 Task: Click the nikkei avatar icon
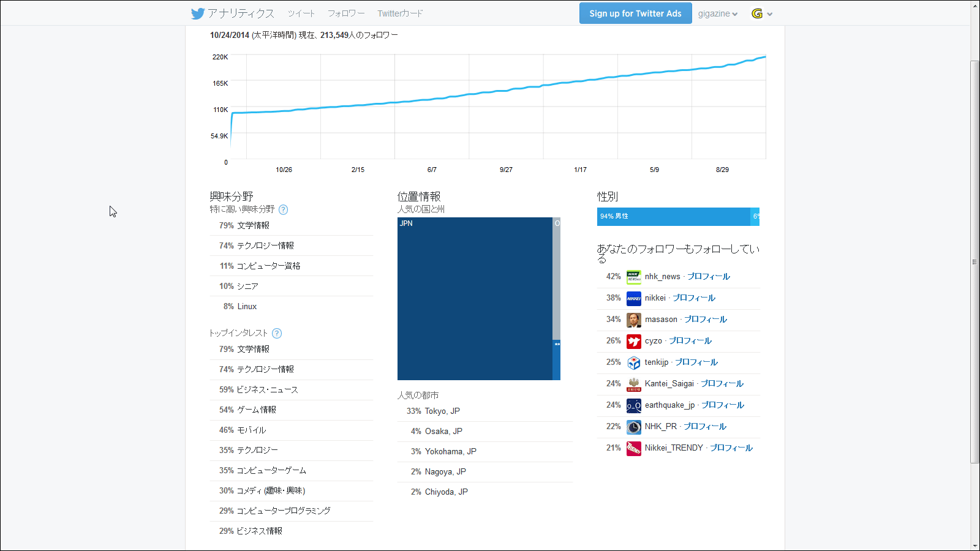(x=633, y=298)
